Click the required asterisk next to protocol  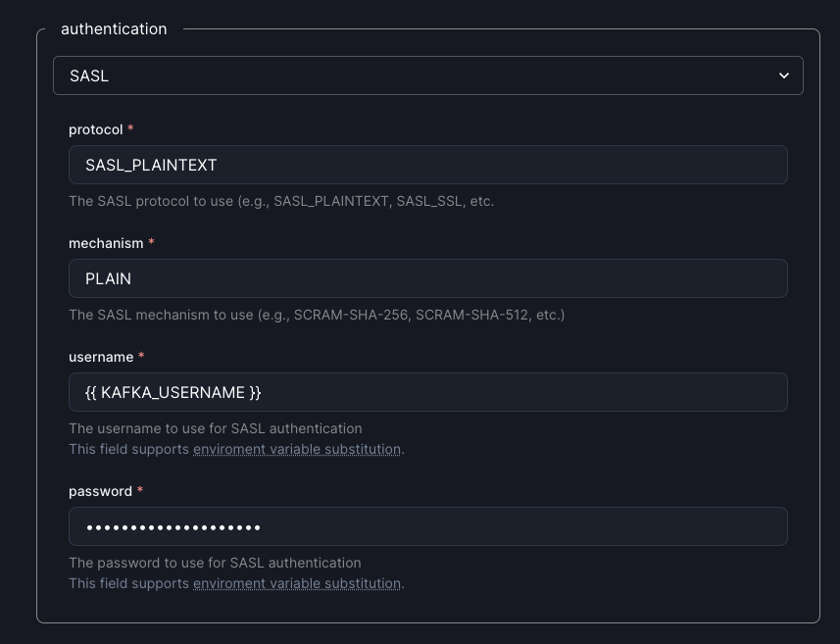tap(132, 128)
